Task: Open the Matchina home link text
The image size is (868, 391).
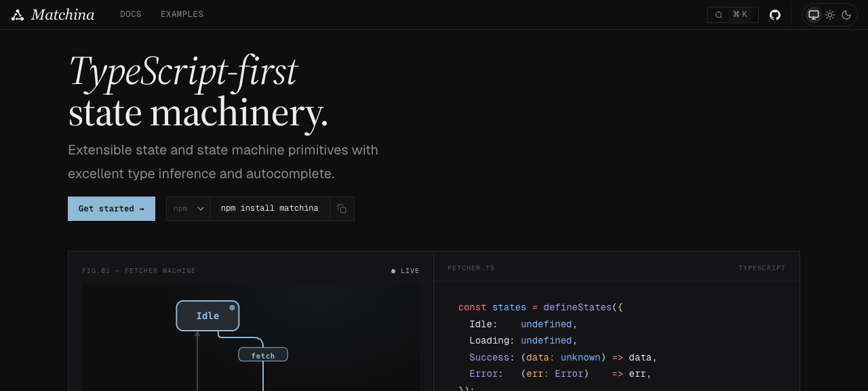Action: 62,15
